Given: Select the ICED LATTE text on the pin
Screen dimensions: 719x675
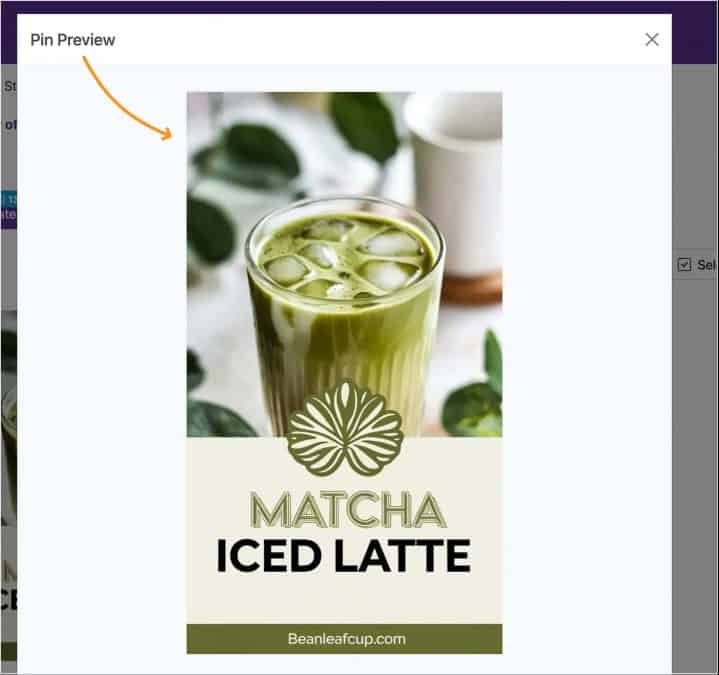Looking at the screenshot, I should pos(344,556).
